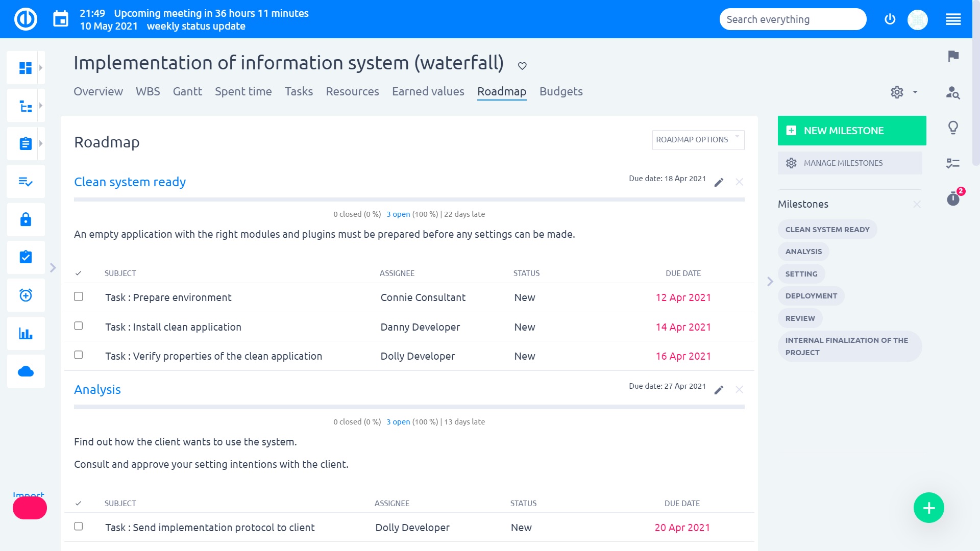Click the New Milestone button
Image resolution: width=980 pixels, height=551 pixels.
(x=851, y=130)
